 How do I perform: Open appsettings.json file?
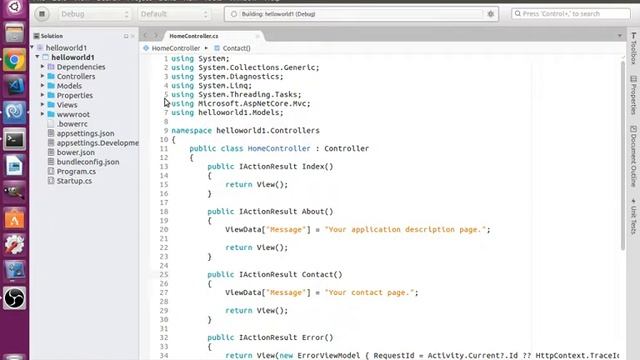85,133
